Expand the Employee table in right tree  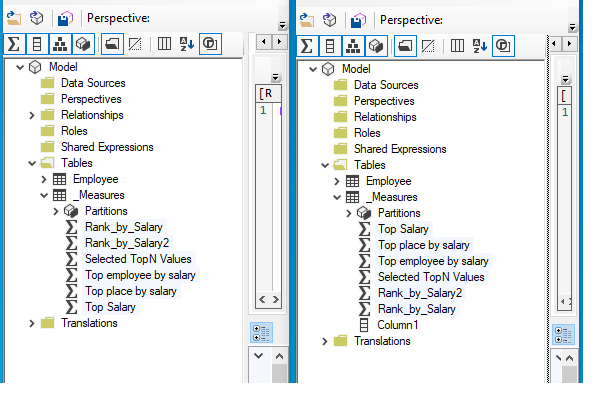[337, 181]
